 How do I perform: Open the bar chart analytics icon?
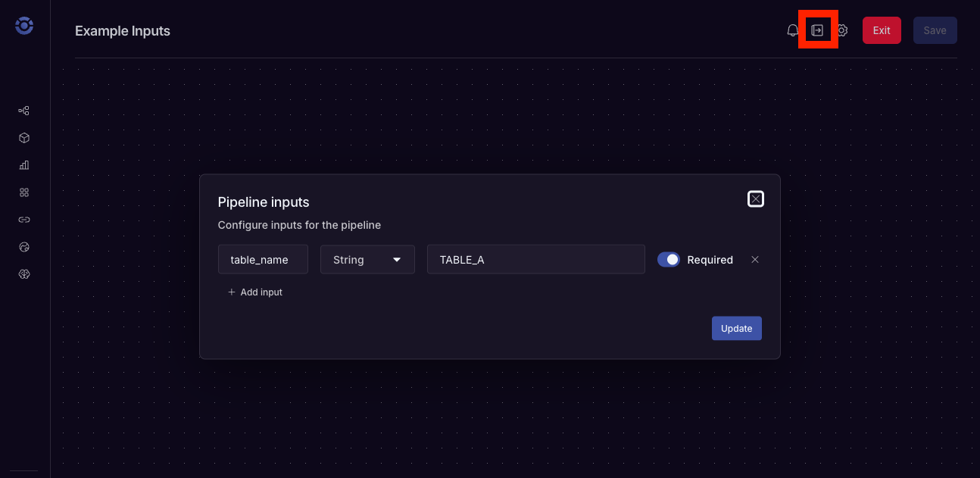tap(23, 164)
